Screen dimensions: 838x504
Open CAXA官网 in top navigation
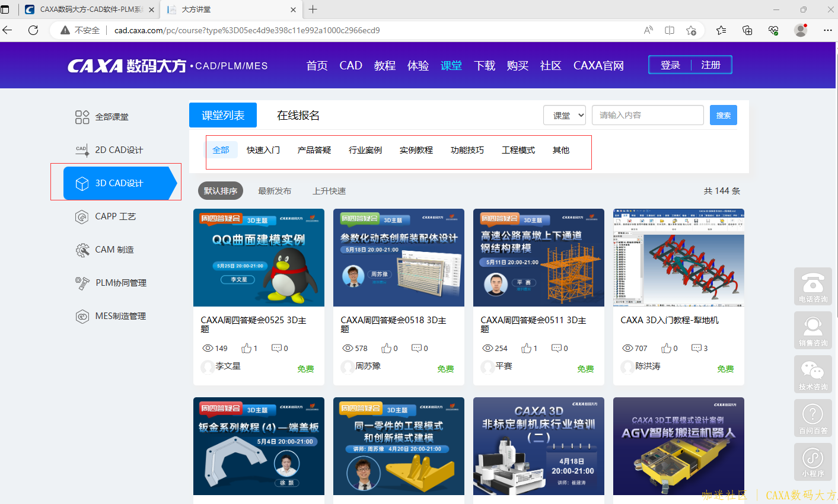click(x=598, y=65)
